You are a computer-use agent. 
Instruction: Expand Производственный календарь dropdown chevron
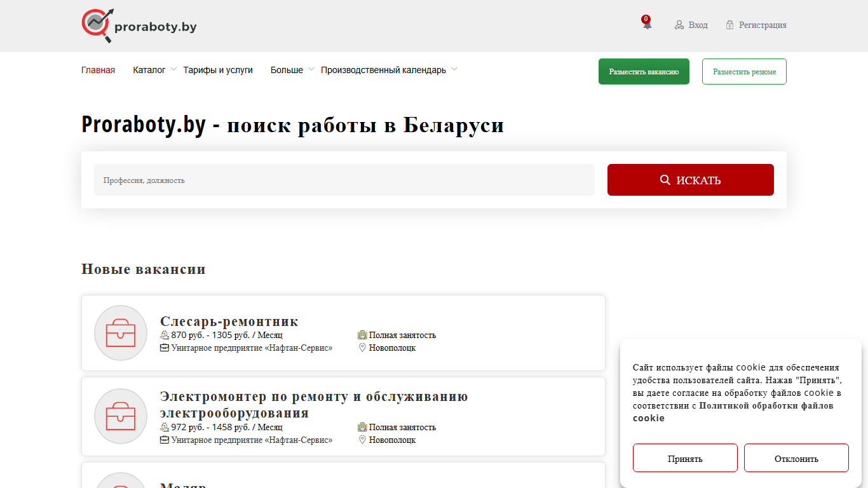point(454,69)
